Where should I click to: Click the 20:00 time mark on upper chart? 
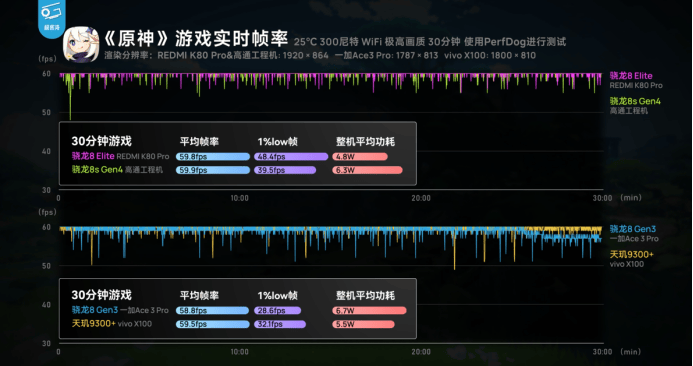(421, 198)
